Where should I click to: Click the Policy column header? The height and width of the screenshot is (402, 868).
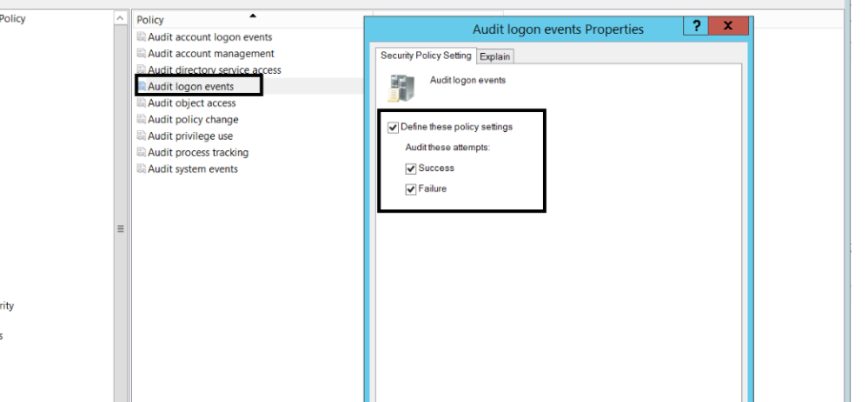253,20
